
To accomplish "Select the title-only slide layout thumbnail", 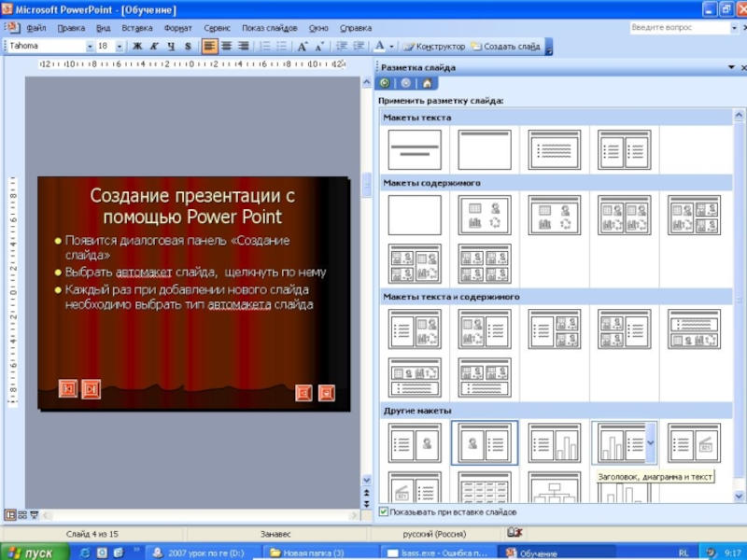I will (485, 149).
